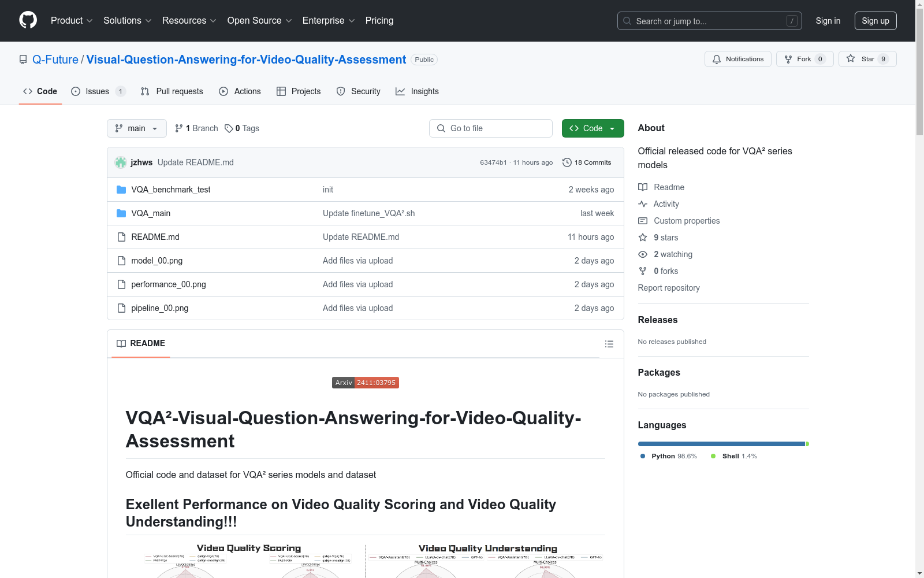Click the tag icon beside 0 Tags
The height and width of the screenshot is (578, 924).
tap(229, 128)
